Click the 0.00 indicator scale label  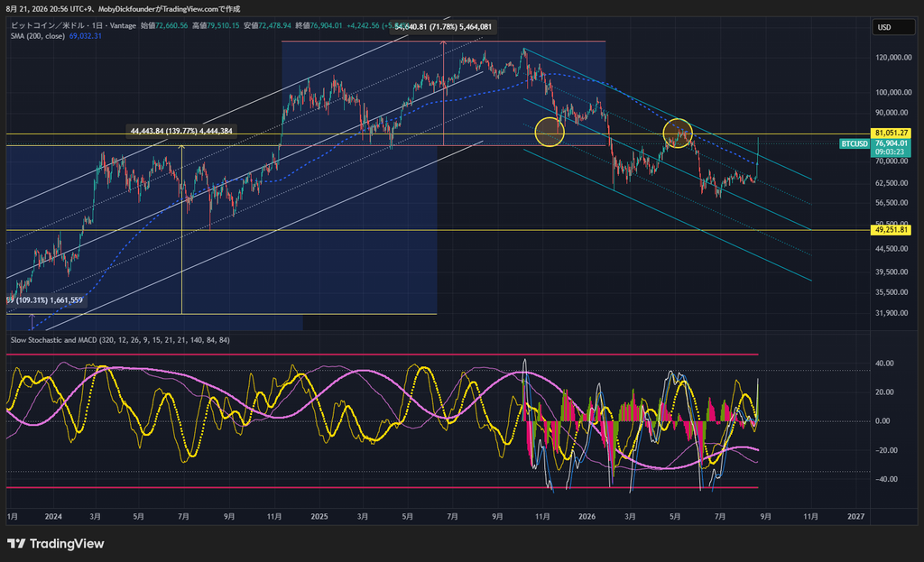(x=882, y=421)
